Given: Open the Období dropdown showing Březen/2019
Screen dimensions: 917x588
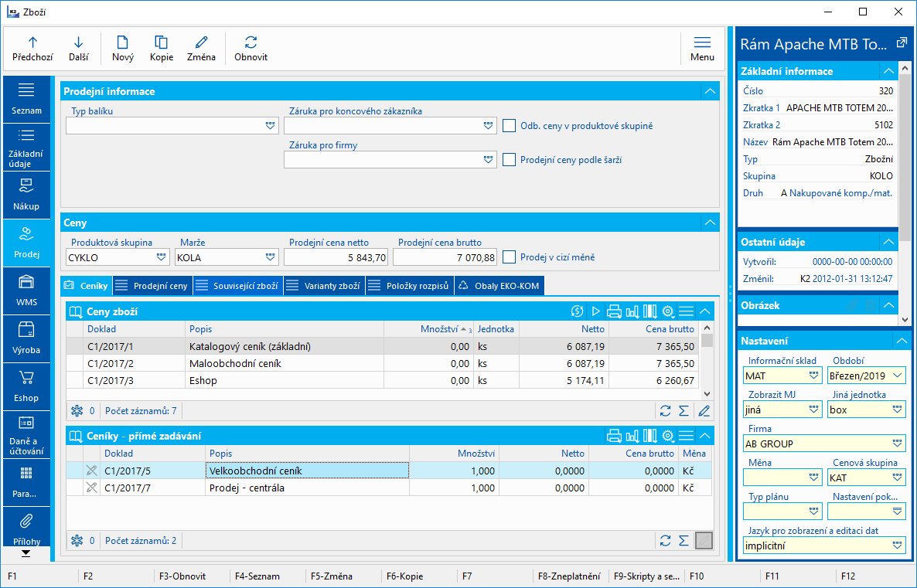Looking at the screenshot, I should click(897, 376).
